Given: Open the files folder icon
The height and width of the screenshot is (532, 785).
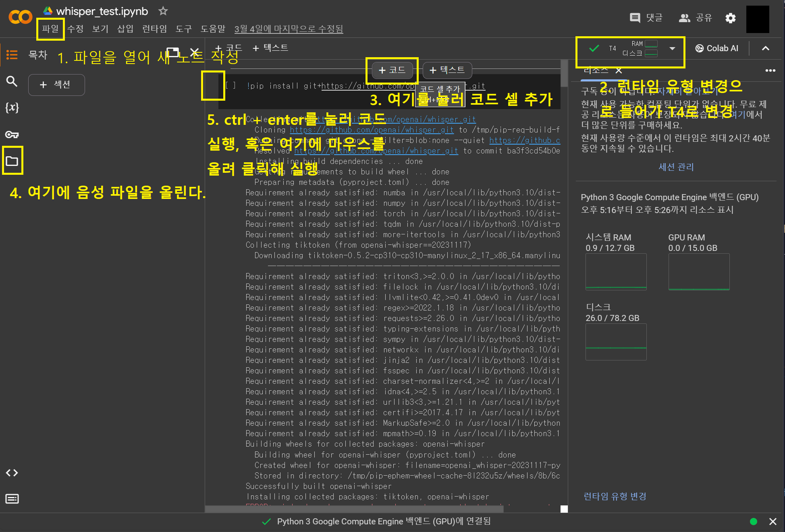Looking at the screenshot, I should [12, 161].
